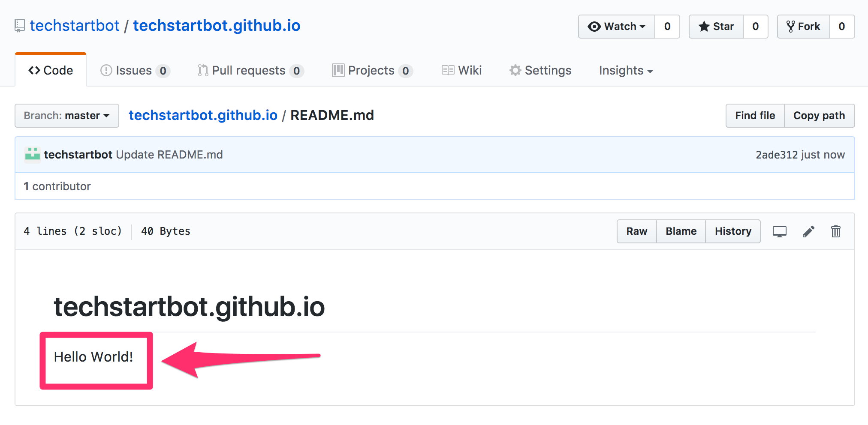Open commit 2ade312 details

(776, 154)
